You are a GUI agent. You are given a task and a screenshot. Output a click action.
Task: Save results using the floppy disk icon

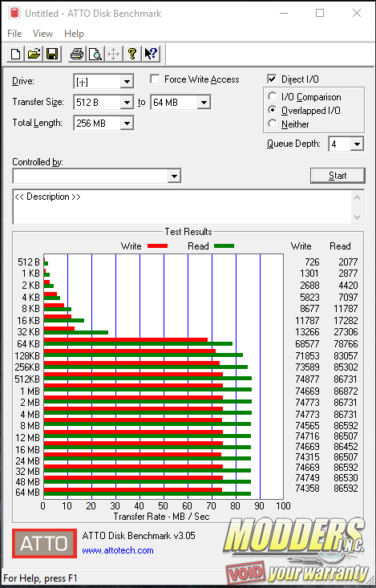click(52, 54)
